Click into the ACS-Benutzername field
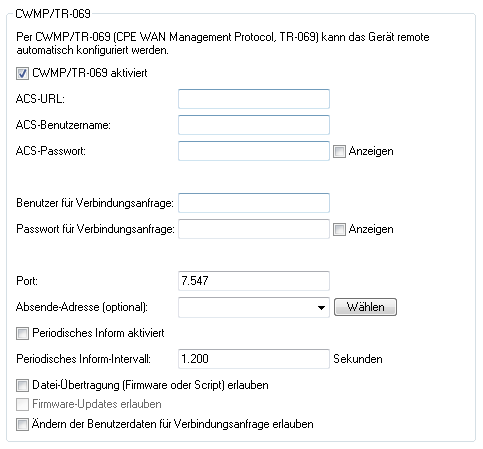 coord(254,125)
